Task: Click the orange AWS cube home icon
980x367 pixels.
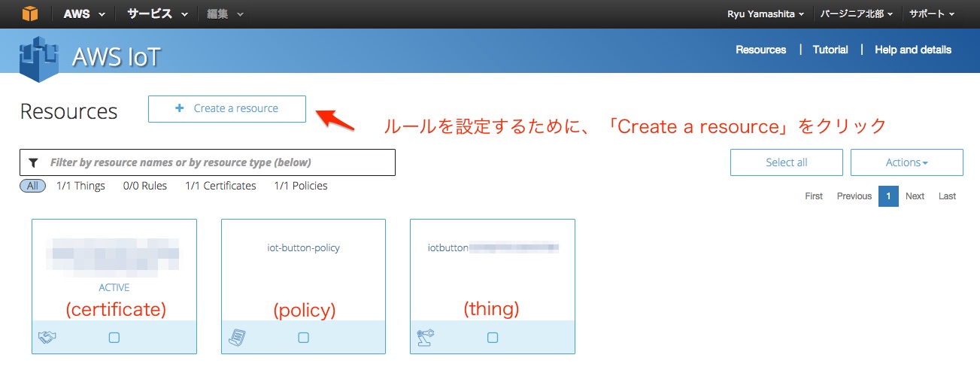Action: click(29, 14)
